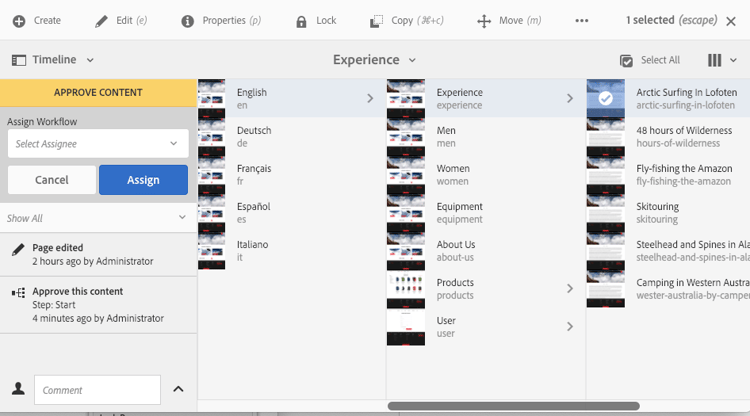Viewport: 750px width, 416px height.
Task: Expand the Show All filter dropdown
Action: pyautogui.click(x=98, y=218)
